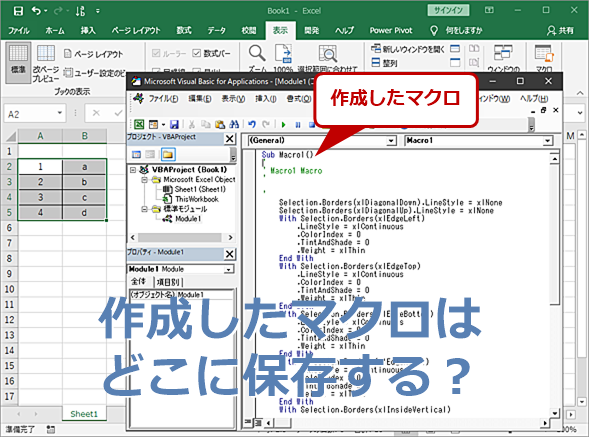Switch to the ホーム ribbon tab
Image resolution: width=589 pixels, height=437 pixels.
[x=55, y=30]
